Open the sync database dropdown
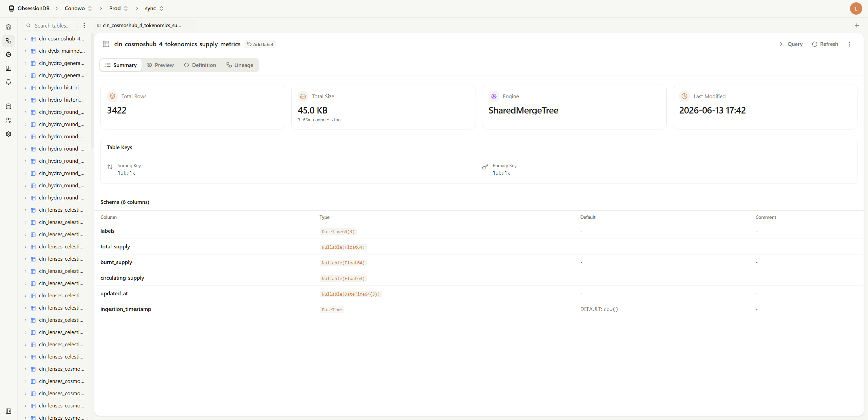The height and width of the screenshot is (420, 868). (x=154, y=8)
